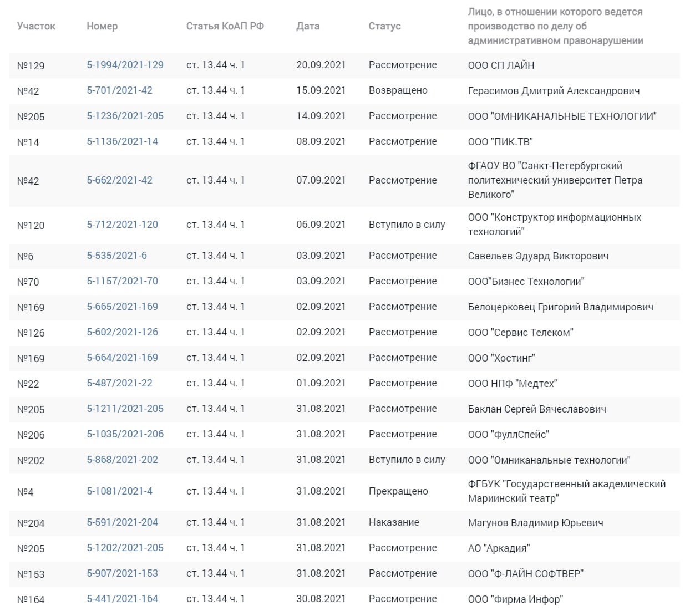The height and width of the screenshot is (616, 690).
Task: Open case link 5-487/2021-22
Action: 119,383
